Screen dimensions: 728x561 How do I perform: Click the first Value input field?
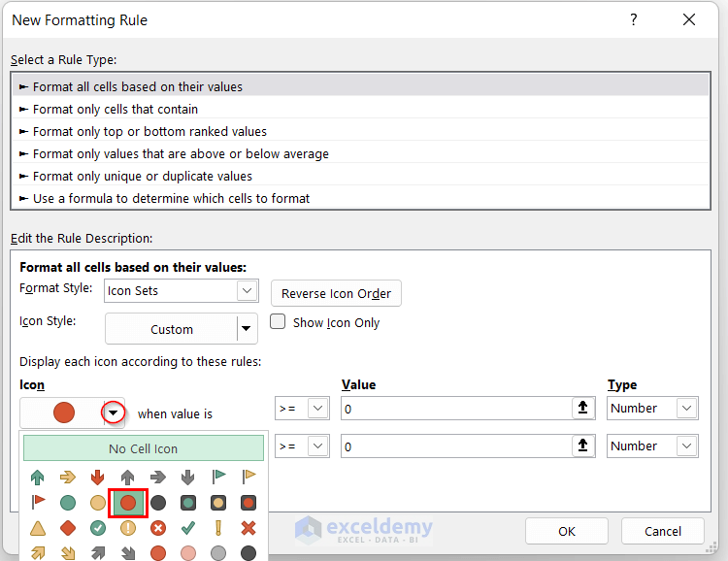tap(456, 409)
